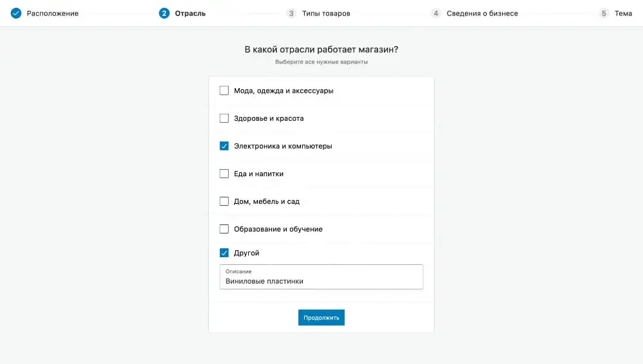This screenshot has height=364, width=643.
Task: Tick the Еда и напитки checkbox
Action: (224, 174)
